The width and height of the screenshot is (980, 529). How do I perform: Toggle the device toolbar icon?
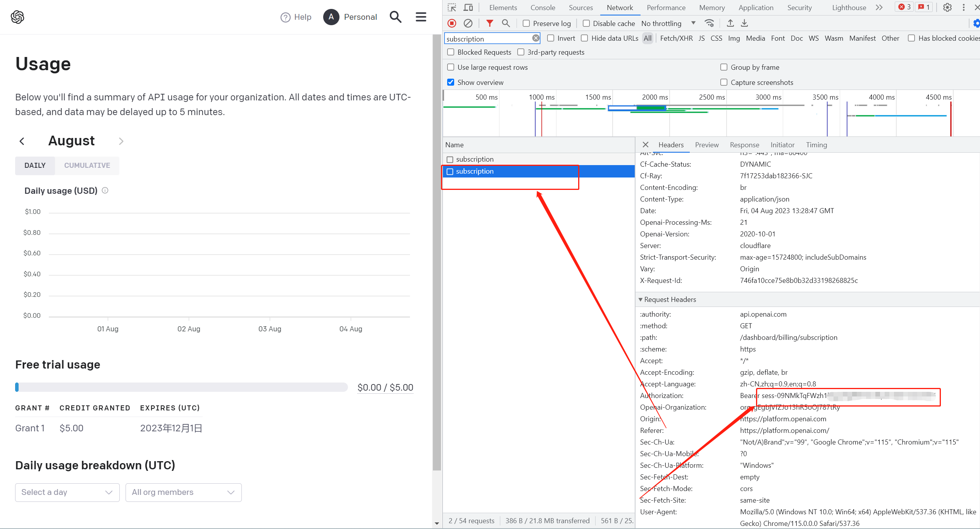[468, 7]
